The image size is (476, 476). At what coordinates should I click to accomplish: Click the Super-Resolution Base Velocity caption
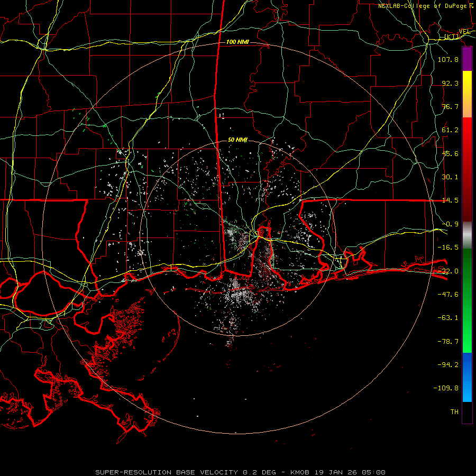tap(241, 472)
